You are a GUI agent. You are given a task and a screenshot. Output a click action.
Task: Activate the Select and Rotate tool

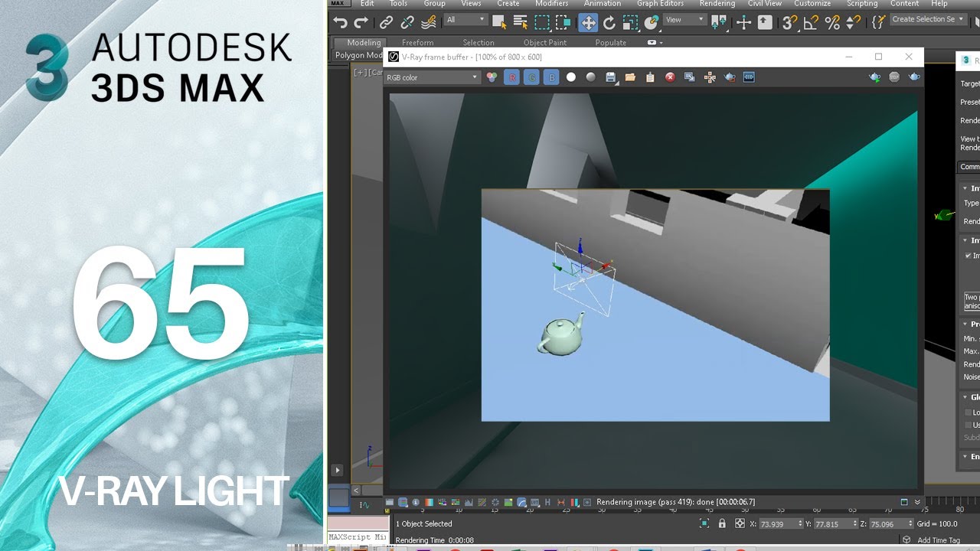click(x=609, y=22)
